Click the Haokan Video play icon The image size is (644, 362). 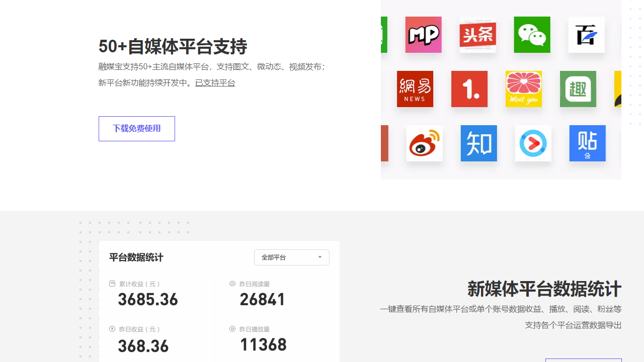coord(533,143)
